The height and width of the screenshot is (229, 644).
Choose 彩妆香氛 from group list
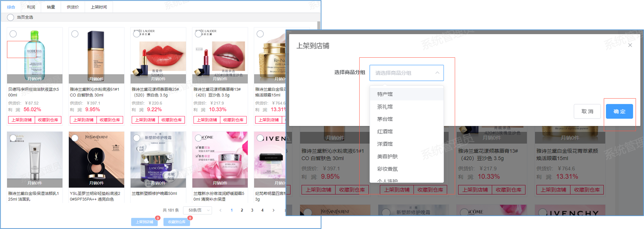pyautogui.click(x=406, y=169)
